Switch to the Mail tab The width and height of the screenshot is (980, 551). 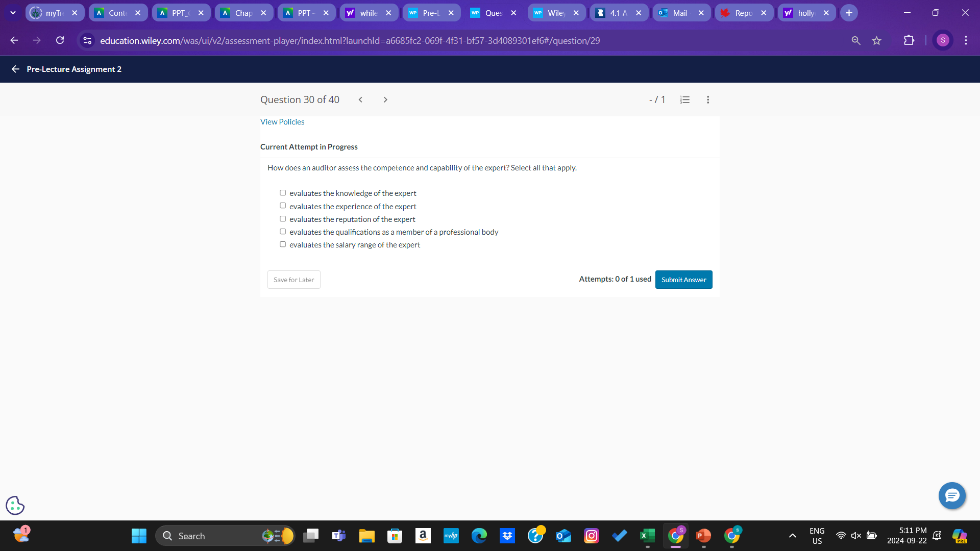click(x=679, y=12)
